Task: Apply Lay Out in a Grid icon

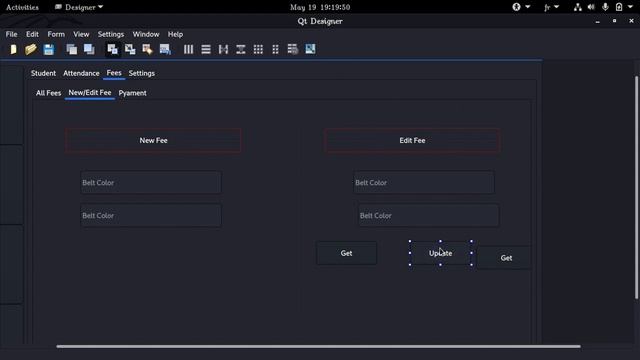Action: [x=258, y=49]
